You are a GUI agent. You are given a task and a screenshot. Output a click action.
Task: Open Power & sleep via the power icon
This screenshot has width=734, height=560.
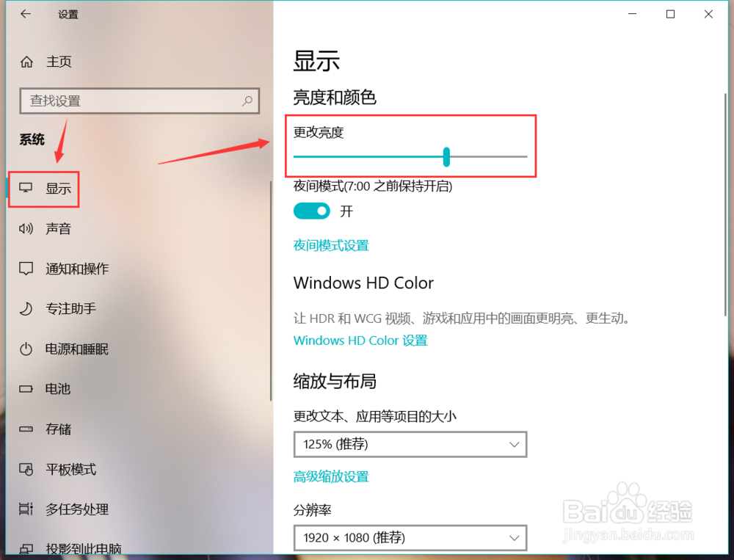pos(26,349)
